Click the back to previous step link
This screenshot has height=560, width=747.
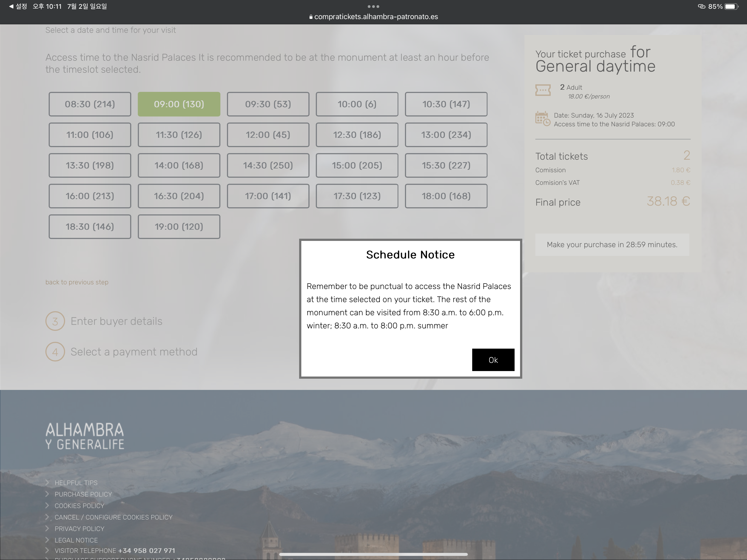pos(77,282)
